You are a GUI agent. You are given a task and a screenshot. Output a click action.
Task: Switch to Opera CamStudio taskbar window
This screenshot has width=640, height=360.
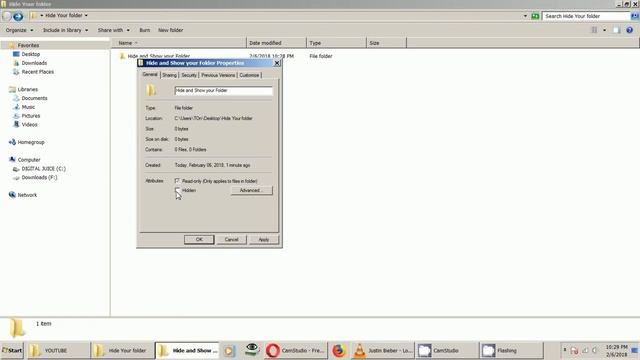pos(295,351)
